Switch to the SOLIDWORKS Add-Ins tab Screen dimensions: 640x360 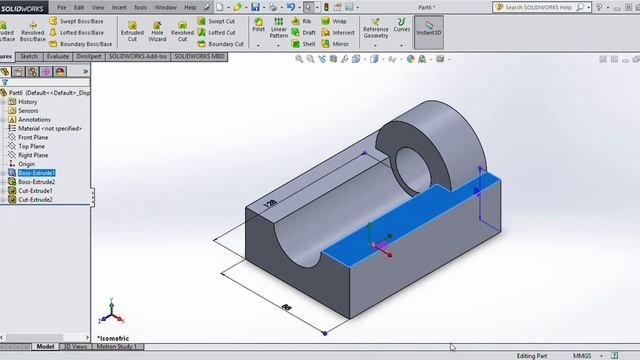[x=138, y=56]
